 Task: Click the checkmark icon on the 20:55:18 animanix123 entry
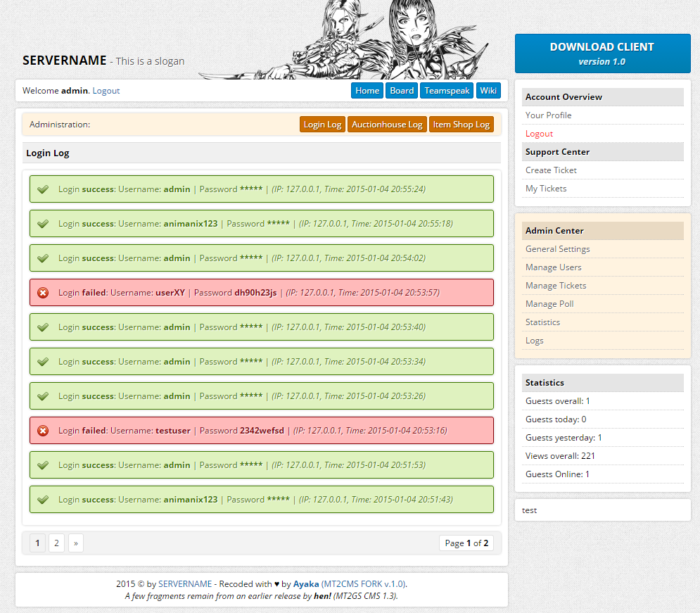pyautogui.click(x=43, y=224)
